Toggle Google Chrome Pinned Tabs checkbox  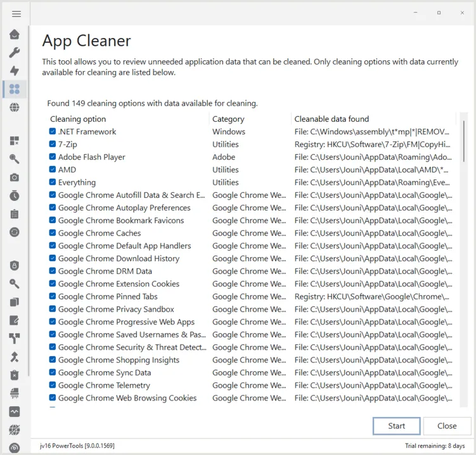click(x=53, y=296)
